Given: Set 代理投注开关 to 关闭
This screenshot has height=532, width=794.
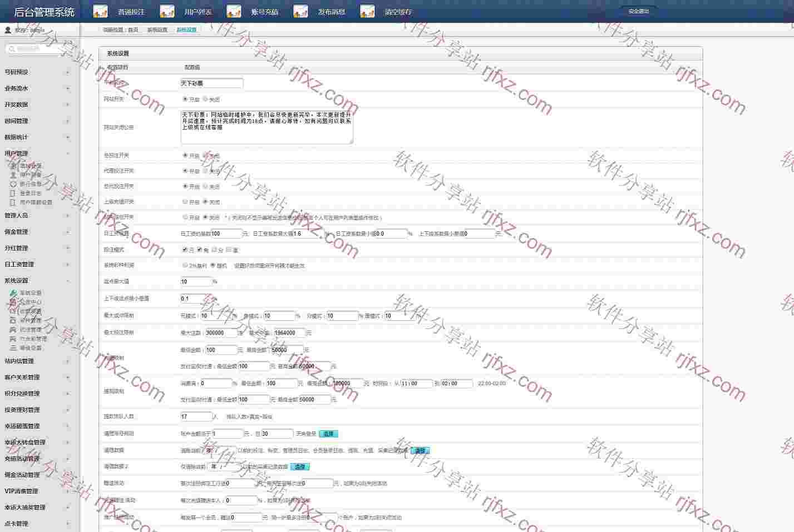Looking at the screenshot, I should 205,171.
